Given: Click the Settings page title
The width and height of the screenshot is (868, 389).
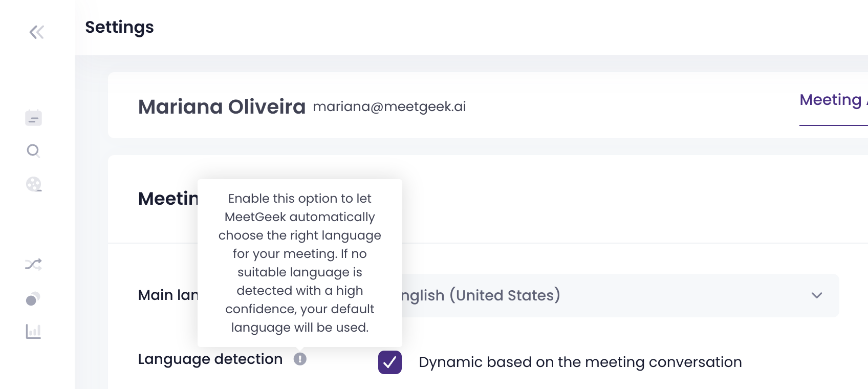Looking at the screenshot, I should [x=119, y=27].
